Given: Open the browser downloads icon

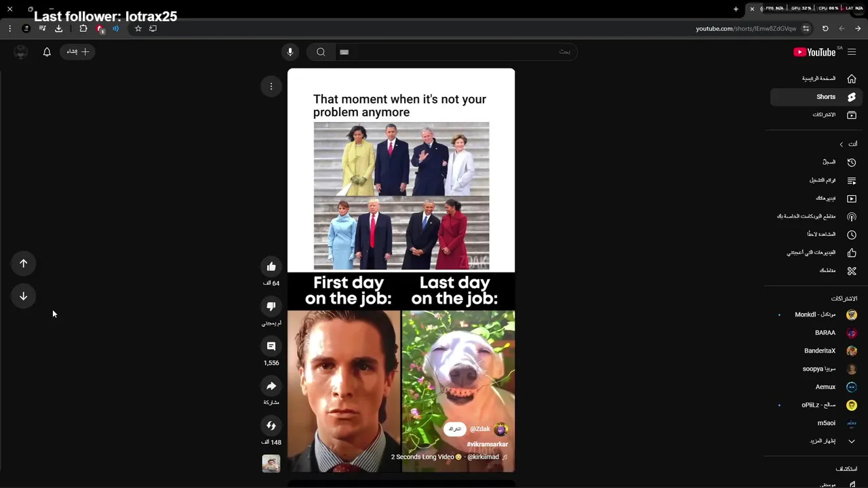Looking at the screenshot, I should pyautogui.click(x=58, y=28).
